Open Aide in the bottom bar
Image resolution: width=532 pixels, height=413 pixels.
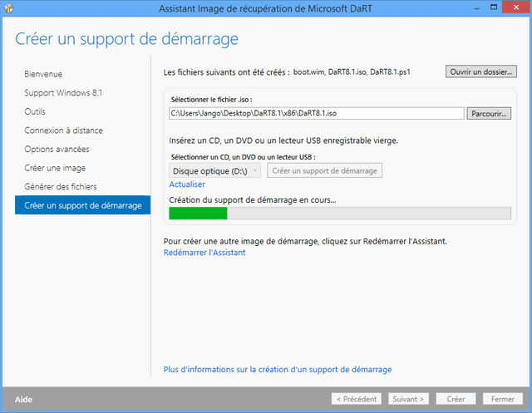point(23,399)
